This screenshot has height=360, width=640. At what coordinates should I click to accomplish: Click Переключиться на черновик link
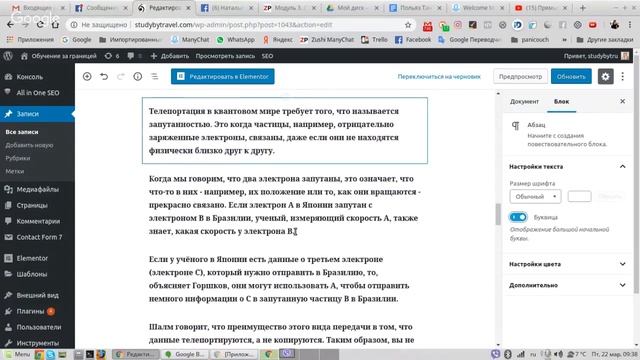pyautogui.click(x=439, y=76)
